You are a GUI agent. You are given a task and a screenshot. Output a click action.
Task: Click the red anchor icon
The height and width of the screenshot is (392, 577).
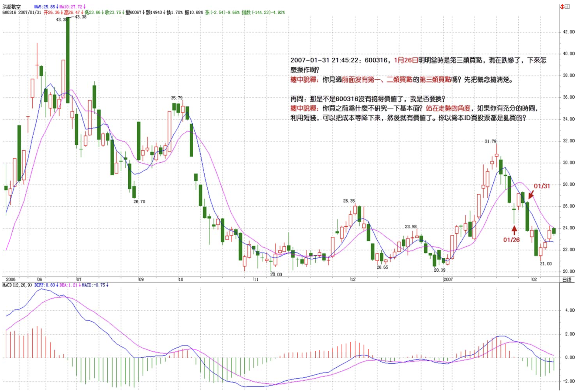[x=562, y=7]
